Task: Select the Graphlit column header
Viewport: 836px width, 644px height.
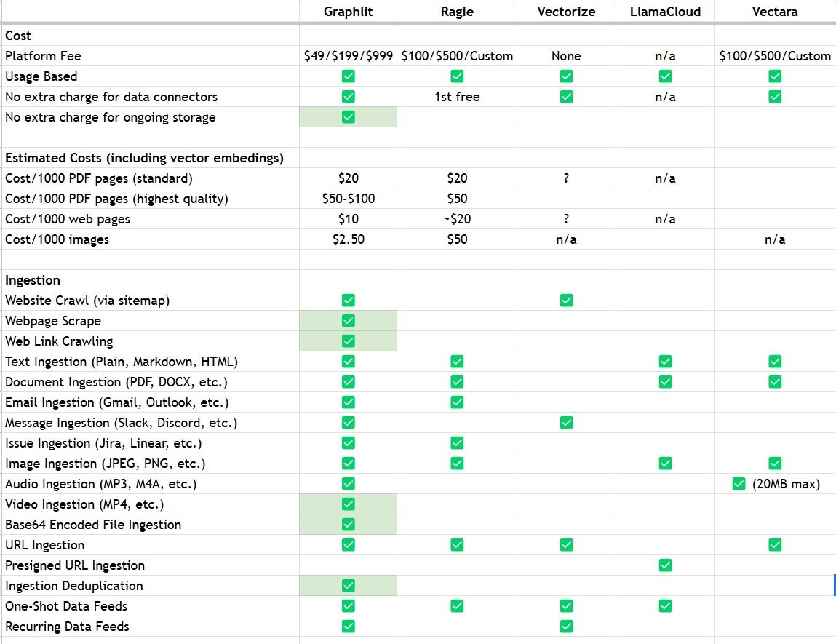Action: point(348,12)
